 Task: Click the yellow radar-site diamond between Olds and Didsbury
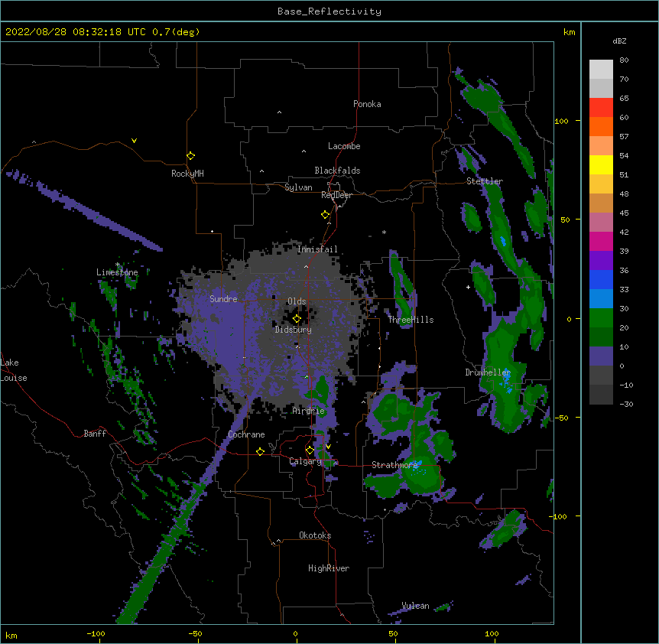pyautogui.click(x=297, y=318)
